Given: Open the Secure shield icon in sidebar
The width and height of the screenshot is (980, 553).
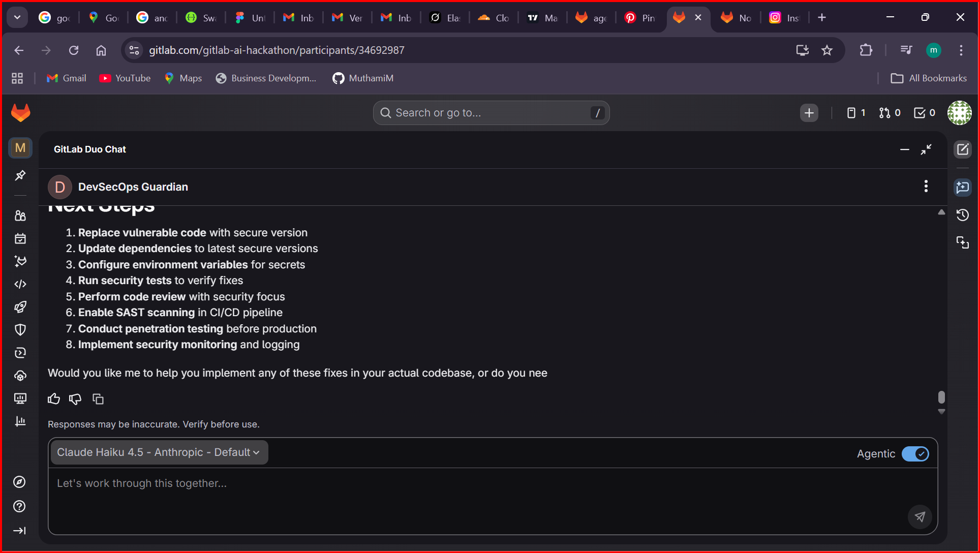Looking at the screenshot, I should click(x=20, y=330).
